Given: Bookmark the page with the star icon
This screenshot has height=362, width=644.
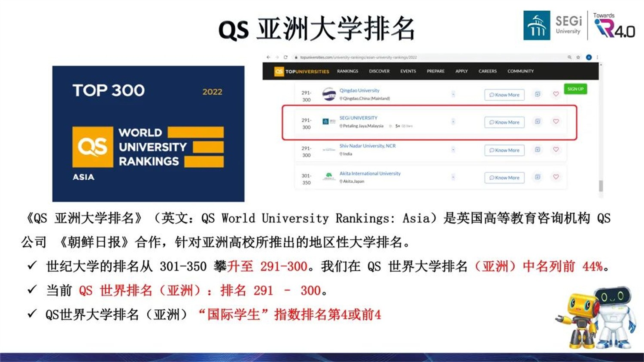Looking at the screenshot, I should [x=578, y=57].
